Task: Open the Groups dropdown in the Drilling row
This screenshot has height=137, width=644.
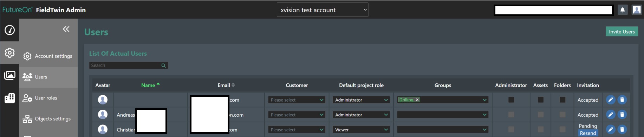Action: (443, 100)
